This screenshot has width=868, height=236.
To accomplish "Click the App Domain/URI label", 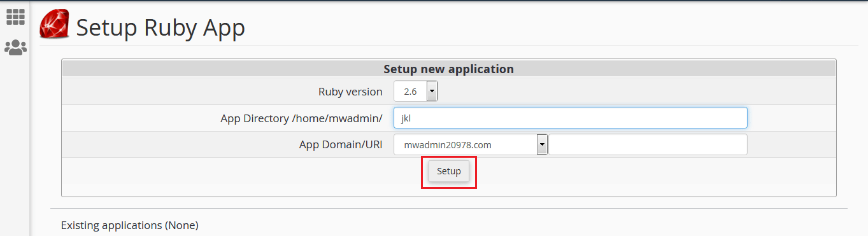I will [341, 144].
